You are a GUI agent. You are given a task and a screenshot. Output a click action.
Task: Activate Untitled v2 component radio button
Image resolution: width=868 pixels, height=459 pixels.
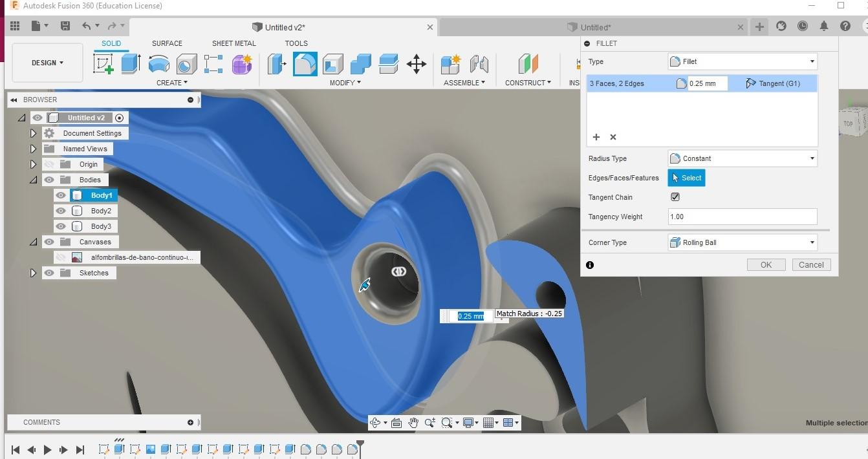click(x=119, y=118)
